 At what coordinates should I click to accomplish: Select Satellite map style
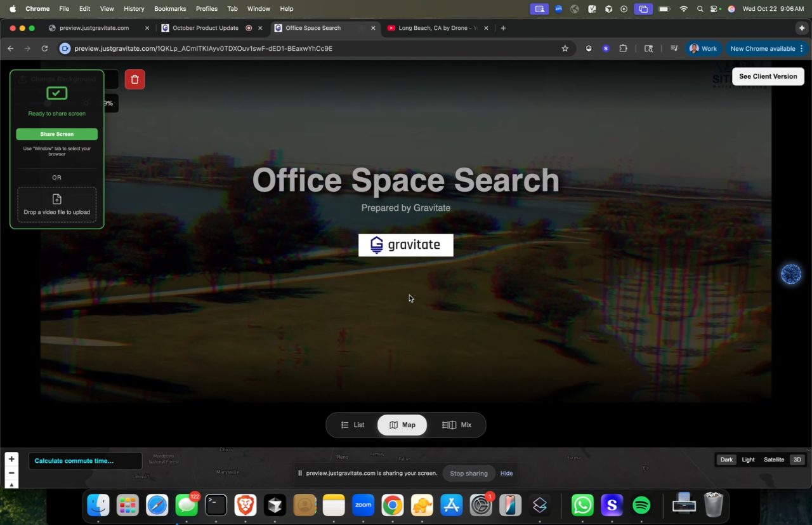coord(774,460)
